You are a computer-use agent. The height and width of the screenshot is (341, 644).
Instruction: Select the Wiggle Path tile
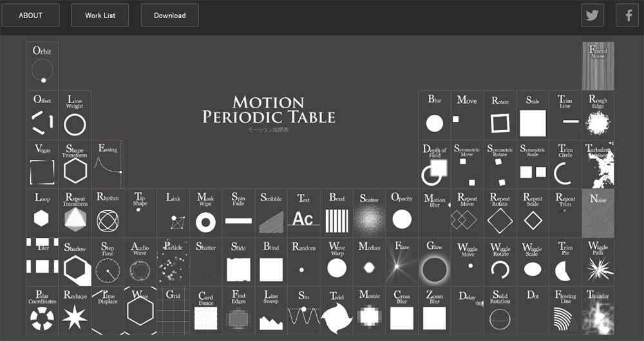pyautogui.click(x=598, y=262)
